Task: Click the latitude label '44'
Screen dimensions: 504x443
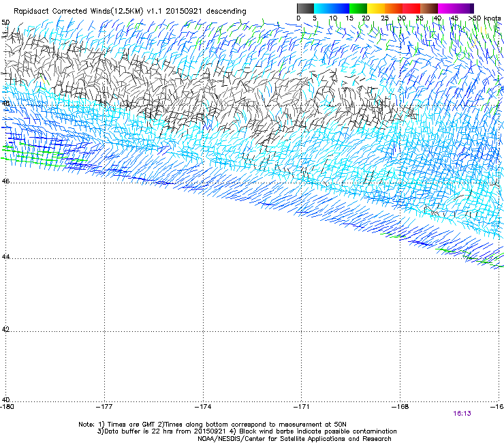Action: click(5, 257)
